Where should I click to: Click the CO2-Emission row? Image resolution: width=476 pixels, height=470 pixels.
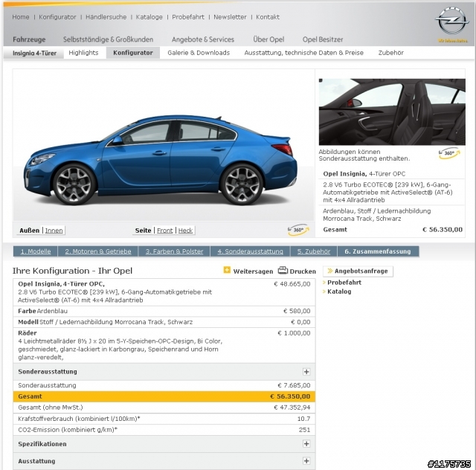164,430
